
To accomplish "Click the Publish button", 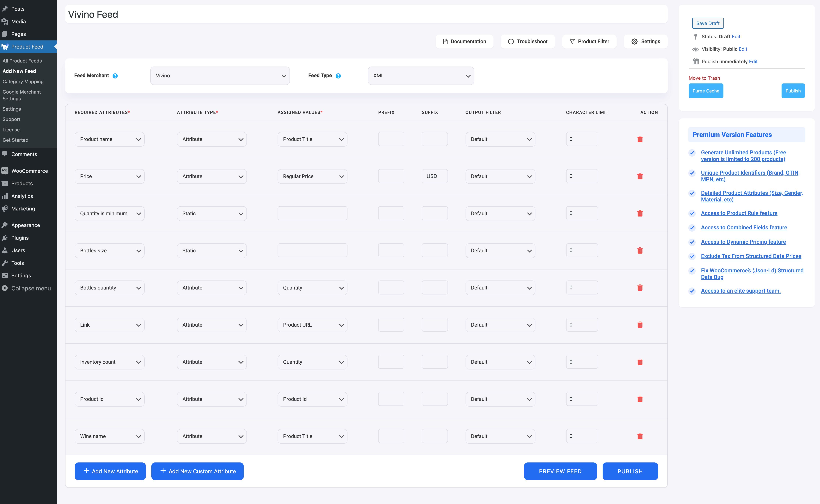I will pyautogui.click(x=630, y=471).
